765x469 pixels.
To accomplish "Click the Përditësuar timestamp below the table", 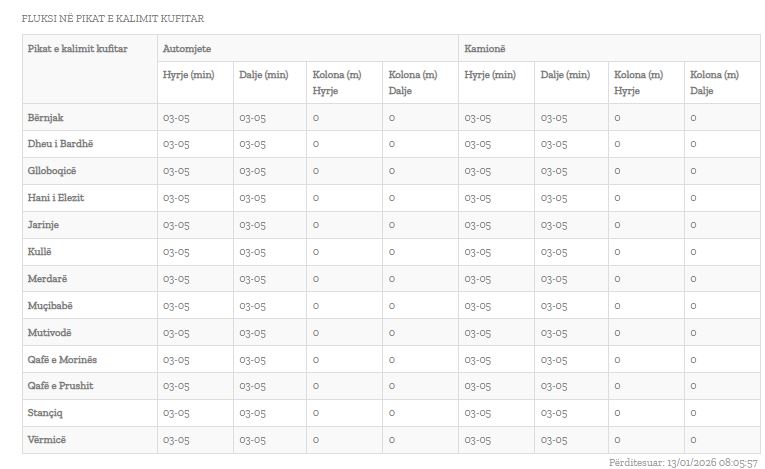I will click(683, 462).
